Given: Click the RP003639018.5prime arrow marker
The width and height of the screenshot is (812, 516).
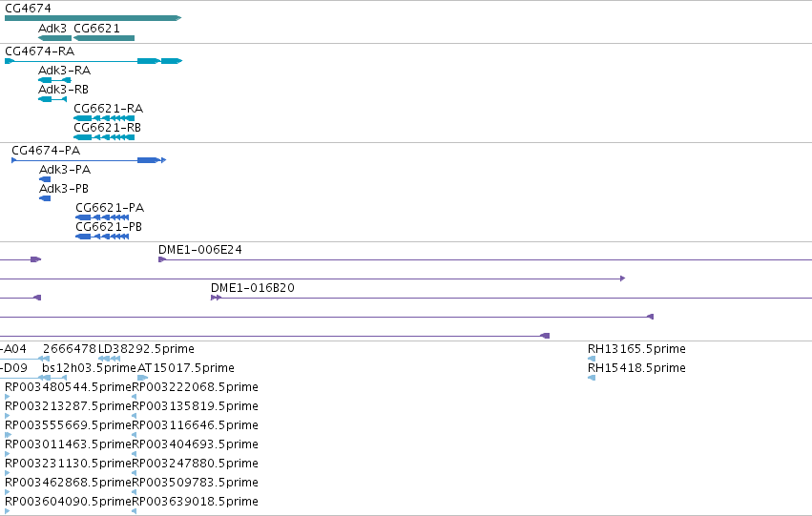Looking at the screenshot, I should 135,511.
